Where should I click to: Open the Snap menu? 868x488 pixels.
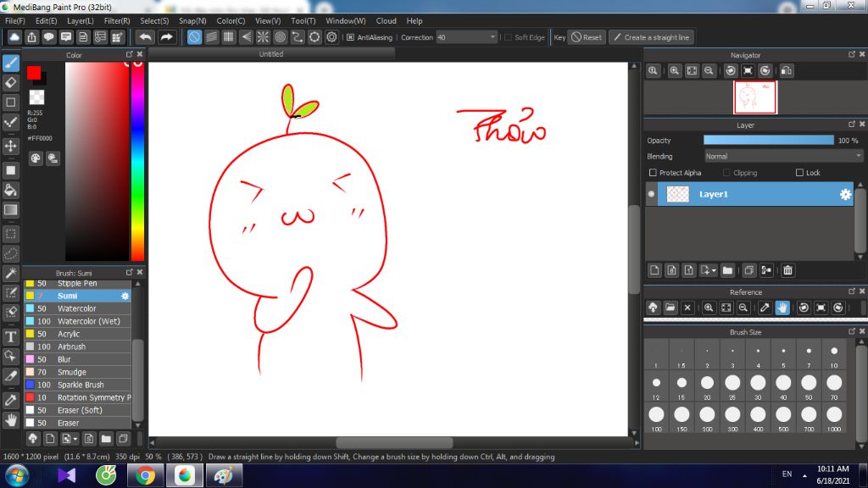coord(192,21)
